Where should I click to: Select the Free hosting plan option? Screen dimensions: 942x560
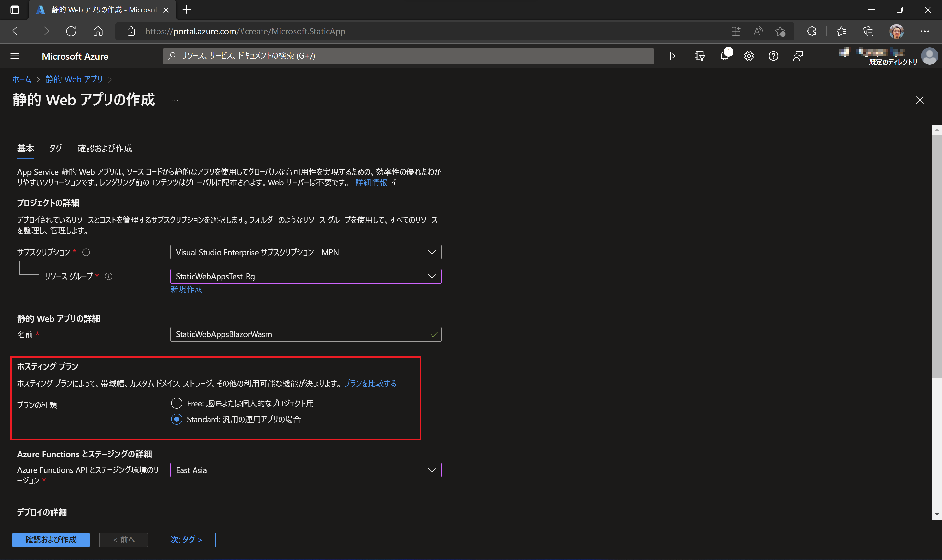pyautogui.click(x=177, y=403)
